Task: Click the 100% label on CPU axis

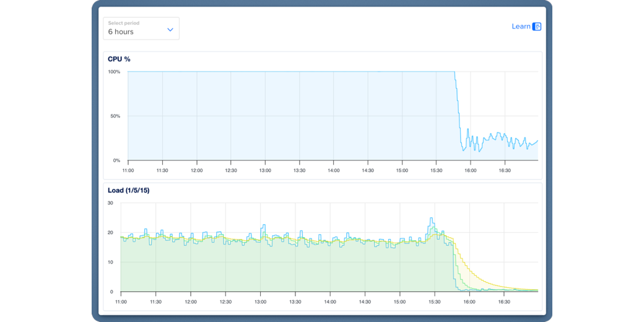Action: click(114, 72)
